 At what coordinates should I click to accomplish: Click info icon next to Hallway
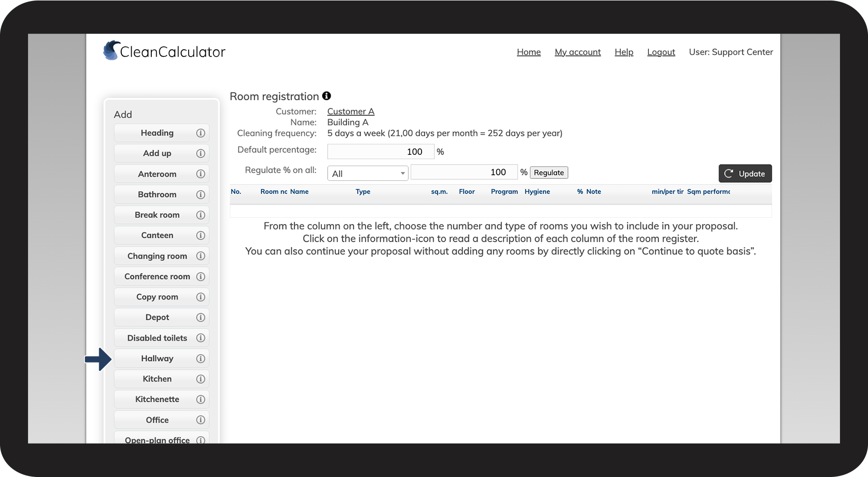pos(200,359)
